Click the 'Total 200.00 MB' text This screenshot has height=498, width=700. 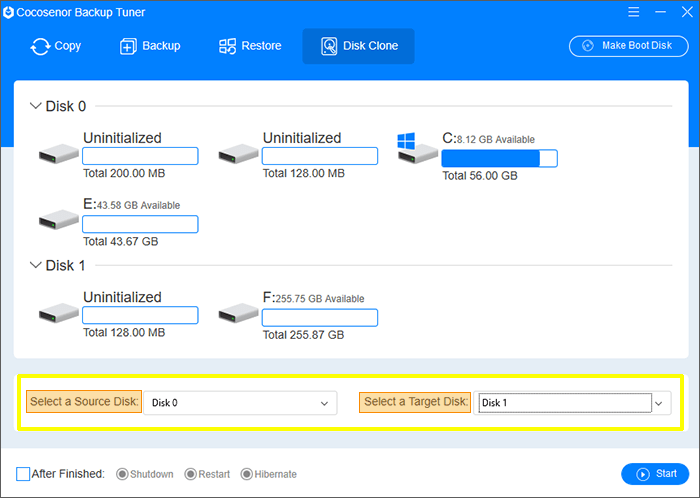click(x=124, y=173)
